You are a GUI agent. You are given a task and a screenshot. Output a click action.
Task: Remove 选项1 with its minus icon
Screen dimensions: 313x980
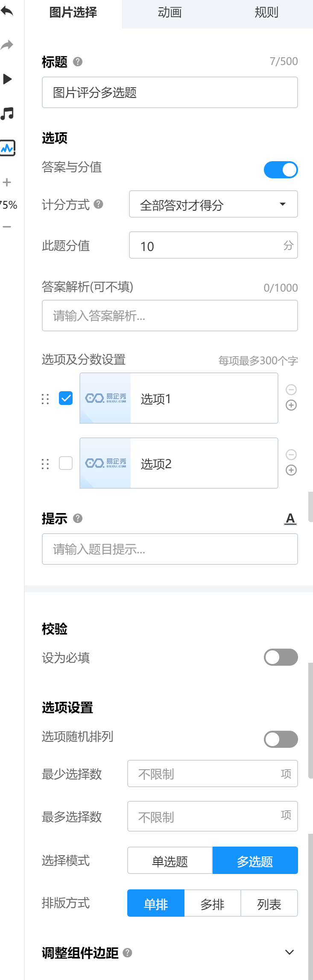click(291, 390)
